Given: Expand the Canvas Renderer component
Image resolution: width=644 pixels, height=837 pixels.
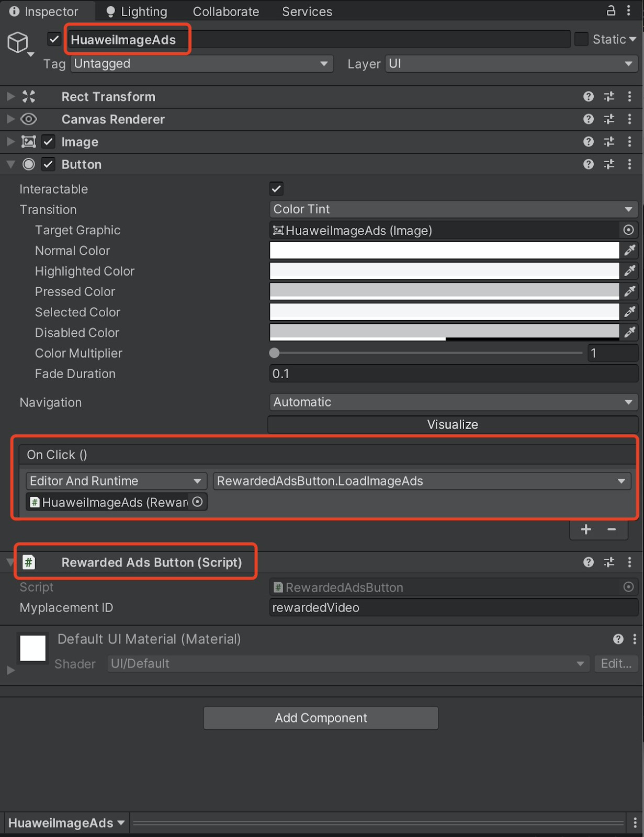Looking at the screenshot, I should [10, 119].
